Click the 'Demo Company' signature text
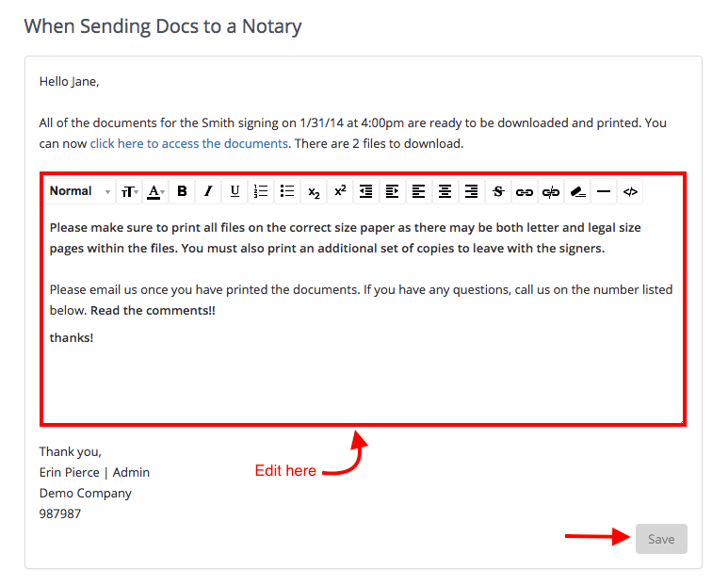Image resolution: width=728 pixels, height=586 pixels. pyautogui.click(x=86, y=493)
